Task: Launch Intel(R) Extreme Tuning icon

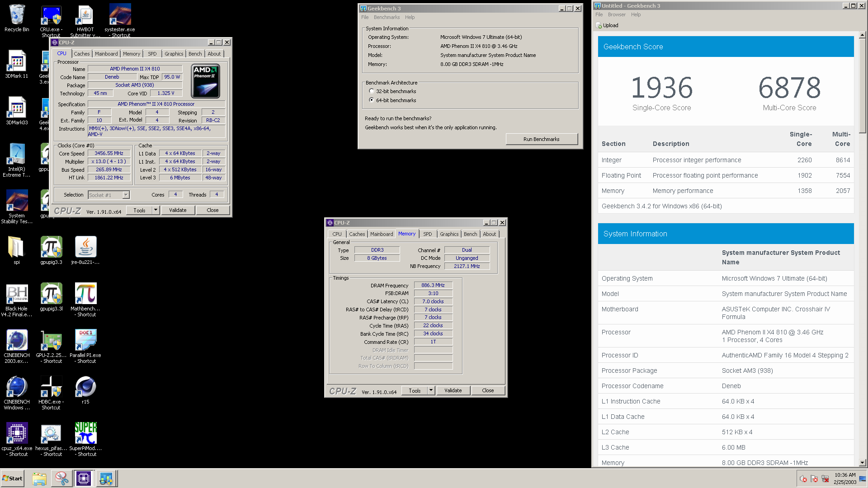Action: [17, 160]
